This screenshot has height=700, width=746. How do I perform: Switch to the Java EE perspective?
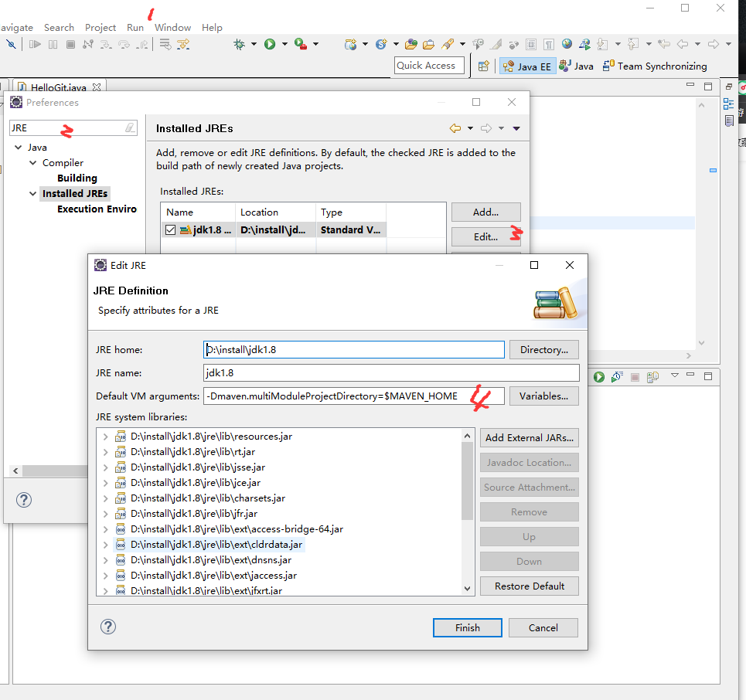coord(527,66)
